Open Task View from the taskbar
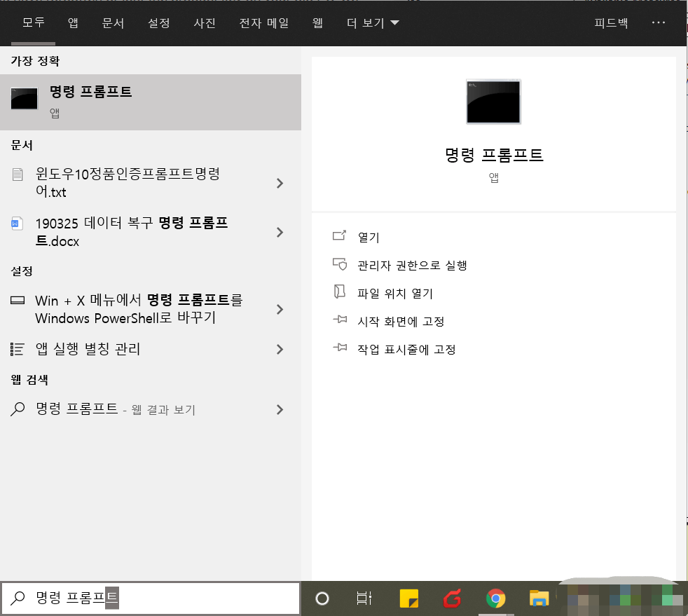This screenshot has width=688, height=616. point(364,599)
